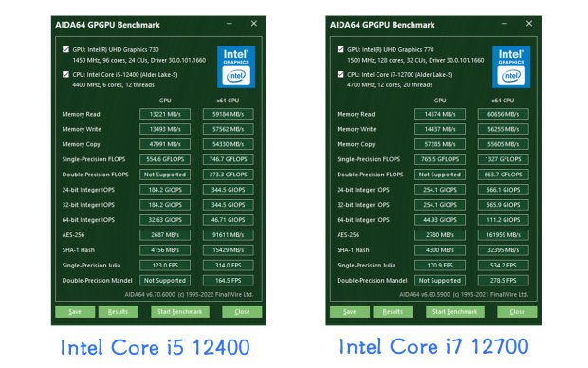Click Close button in the UHD 730 window
Viewport: 588px width, 368px height.
click(242, 312)
